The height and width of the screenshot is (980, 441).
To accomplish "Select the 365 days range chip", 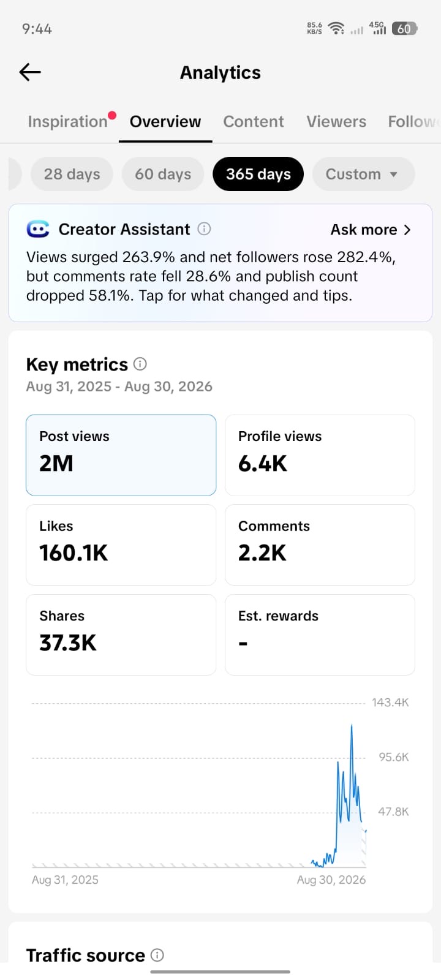I will [x=258, y=174].
